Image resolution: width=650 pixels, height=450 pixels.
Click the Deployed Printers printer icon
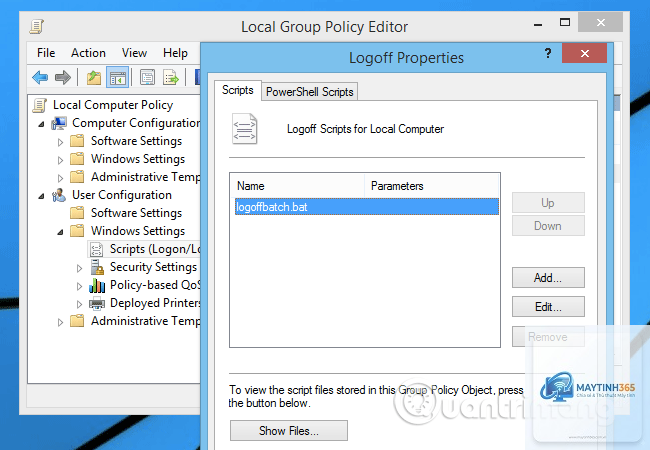pos(97,303)
